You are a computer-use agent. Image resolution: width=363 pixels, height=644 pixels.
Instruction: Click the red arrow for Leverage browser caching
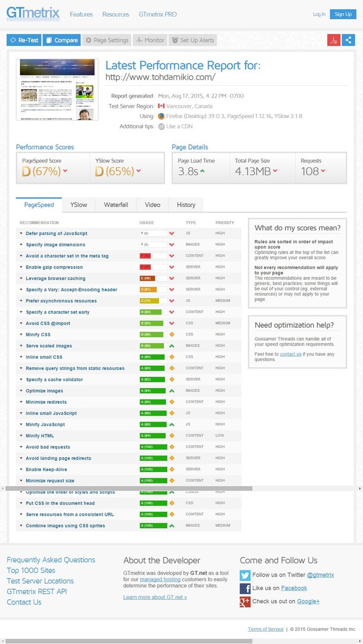pos(172,279)
